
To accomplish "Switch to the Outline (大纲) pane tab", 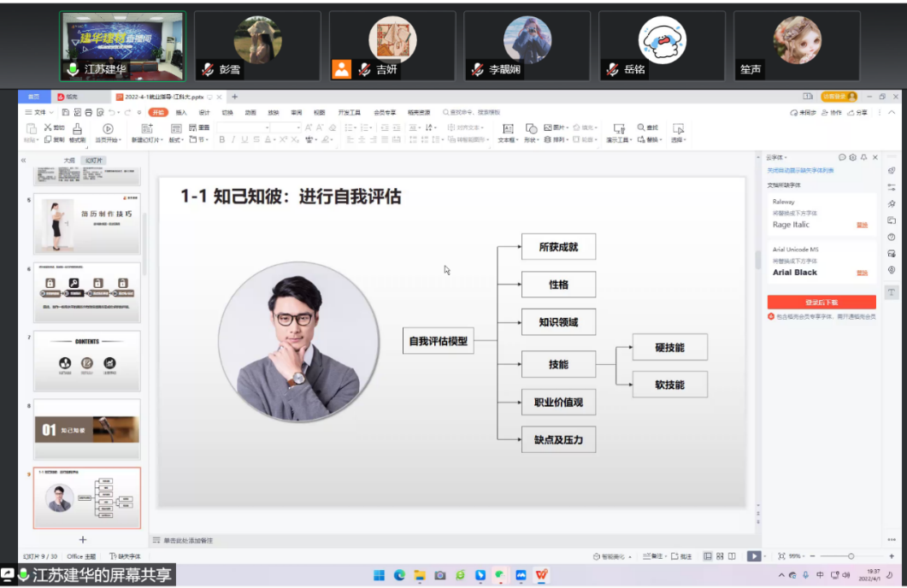I will coord(69,160).
